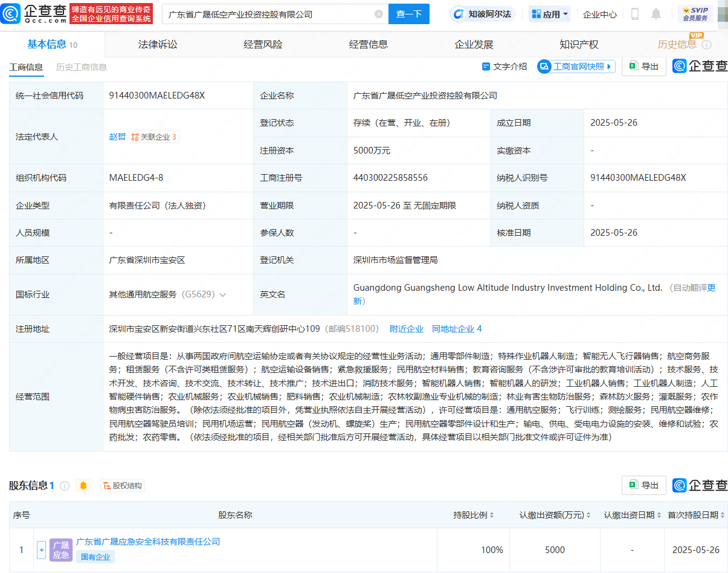Click organization code MAELEDG4-8
This screenshot has height=573, width=728.
136,178
